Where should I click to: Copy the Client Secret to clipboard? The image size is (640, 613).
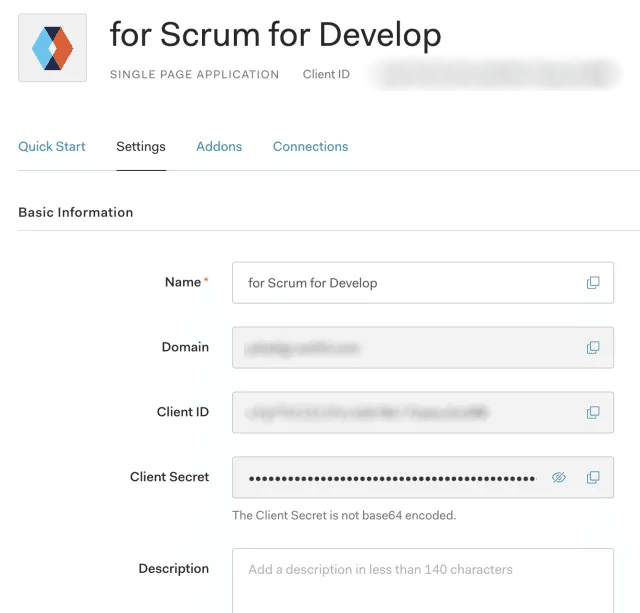[593, 477]
